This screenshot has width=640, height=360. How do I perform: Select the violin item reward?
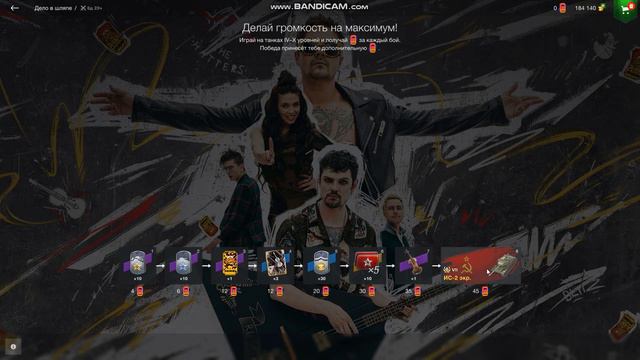(413, 265)
